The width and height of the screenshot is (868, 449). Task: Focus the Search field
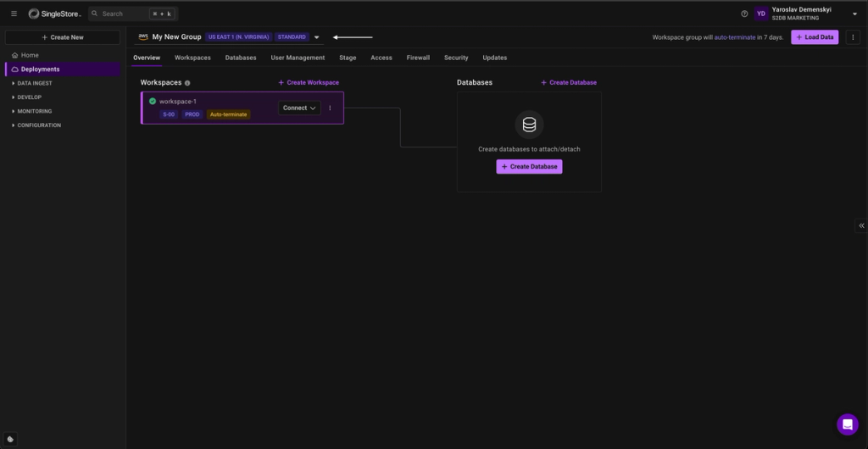pyautogui.click(x=133, y=14)
